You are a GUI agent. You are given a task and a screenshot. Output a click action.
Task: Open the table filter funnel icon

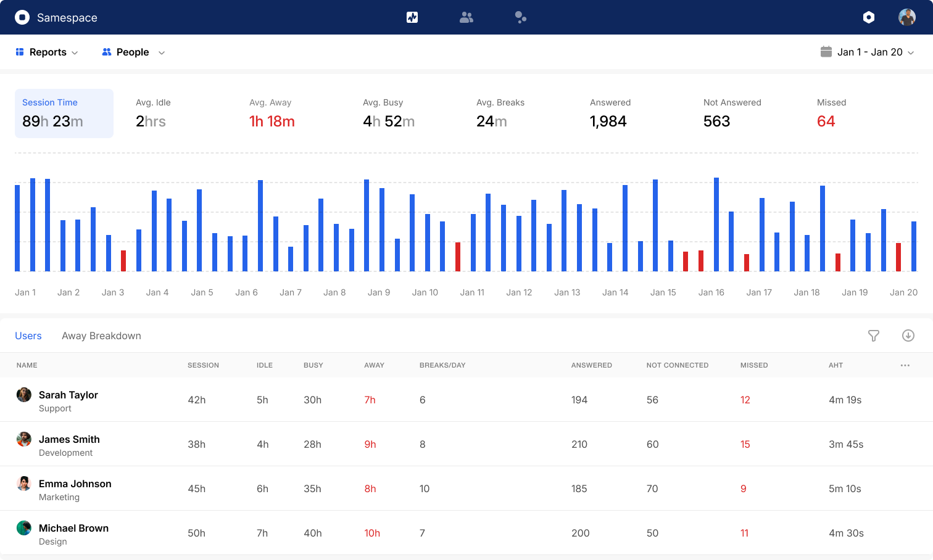[874, 336]
